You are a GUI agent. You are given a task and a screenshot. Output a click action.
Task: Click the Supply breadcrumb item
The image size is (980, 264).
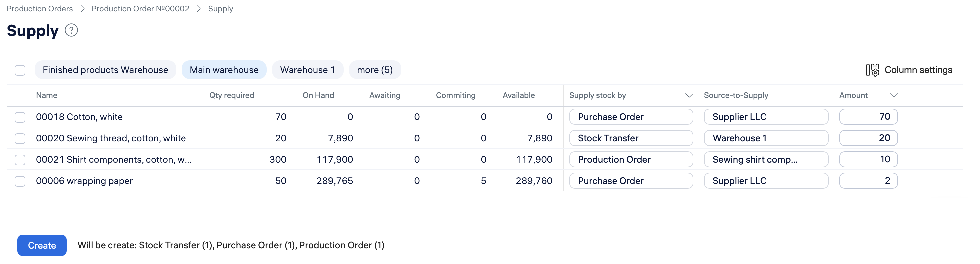point(221,9)
